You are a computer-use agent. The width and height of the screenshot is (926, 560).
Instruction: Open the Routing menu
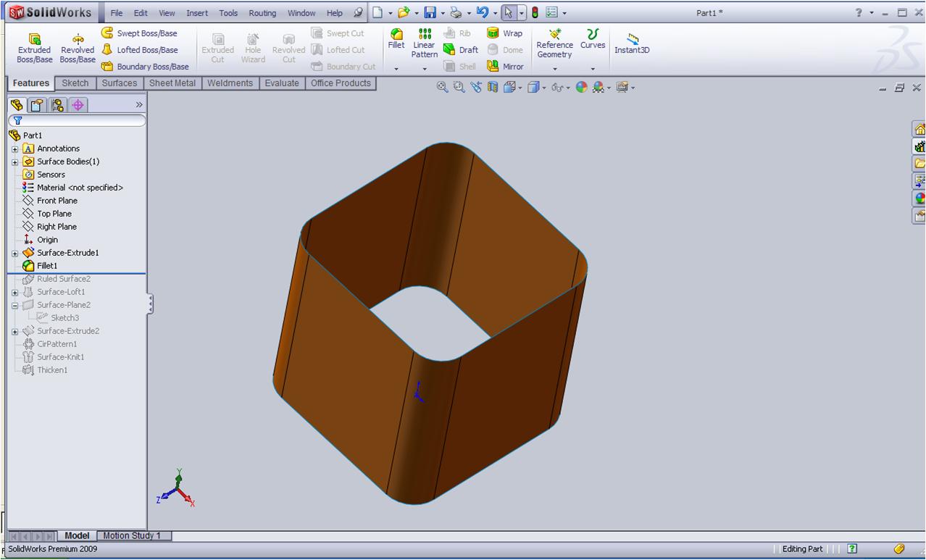tap(262, 13)
